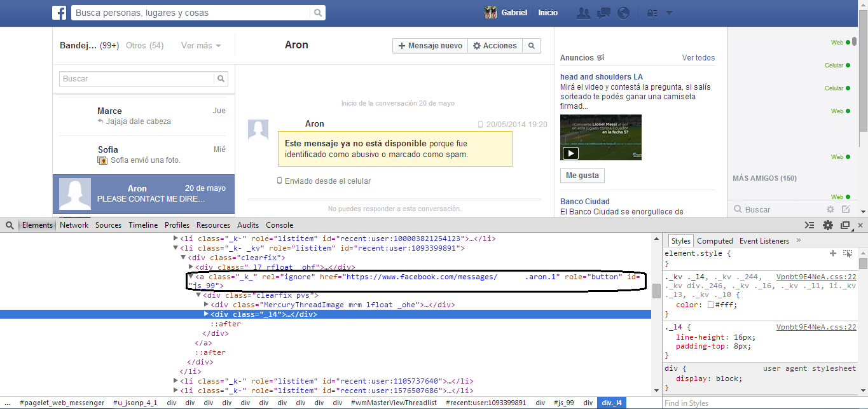868x409 pixels.
Task: Open the Acciones gear dropdown
Action: pyautogui.click(x=495, y=46)
